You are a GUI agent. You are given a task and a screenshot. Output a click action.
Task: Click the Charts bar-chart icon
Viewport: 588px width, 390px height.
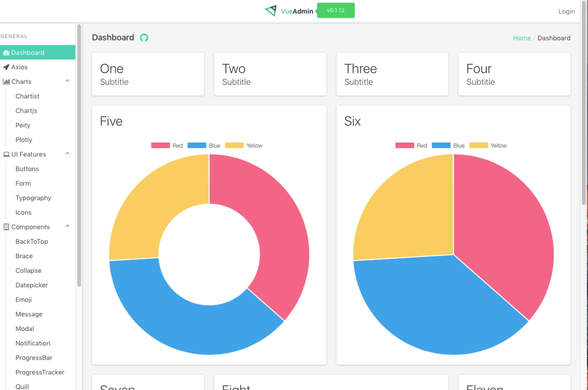point(6,82)
